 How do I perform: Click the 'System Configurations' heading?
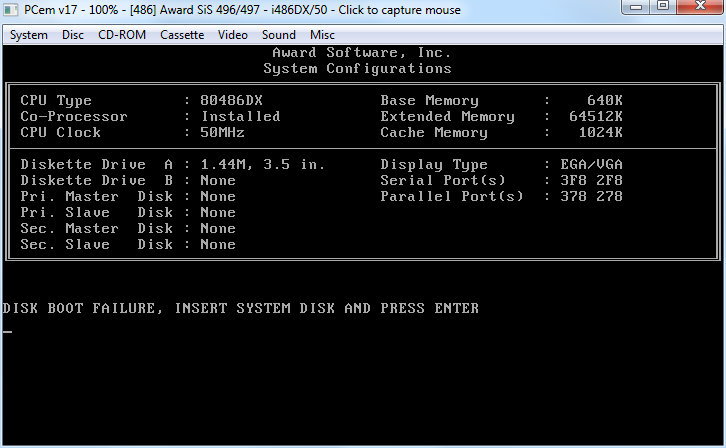click(357, 68)
